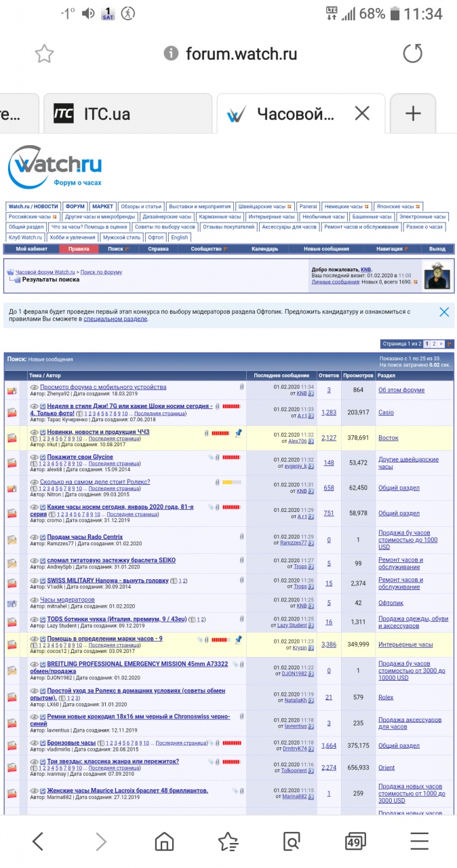Viewport: 457px width, 868px height.
Task: Open the browser hamburger menu
Action: [419, 842]
